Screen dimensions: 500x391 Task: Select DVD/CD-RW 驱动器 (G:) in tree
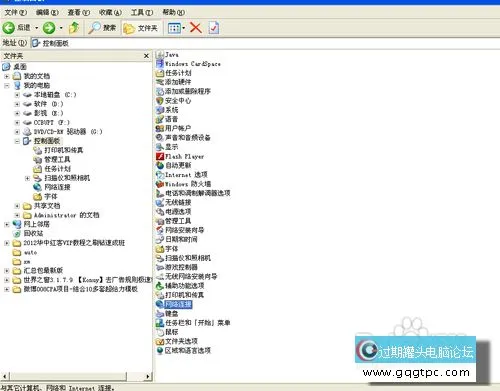pyautogui.click(x=63, y=132)
